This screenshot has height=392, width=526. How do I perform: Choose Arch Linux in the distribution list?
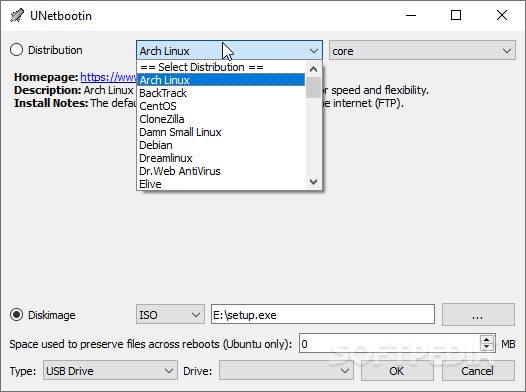[x=221, y=80]
